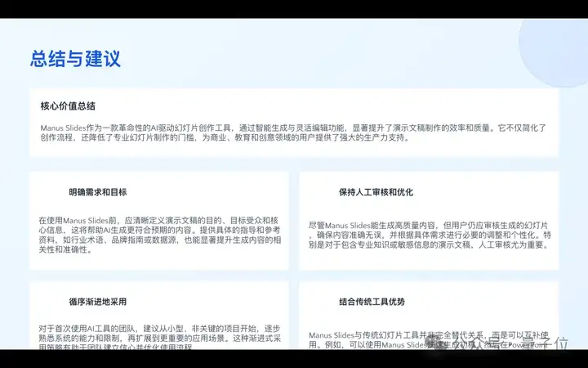This screenshot has width=588, height=368.
Task: Select the heading 循序渐进地采用
Action: (x=98, y=302)
